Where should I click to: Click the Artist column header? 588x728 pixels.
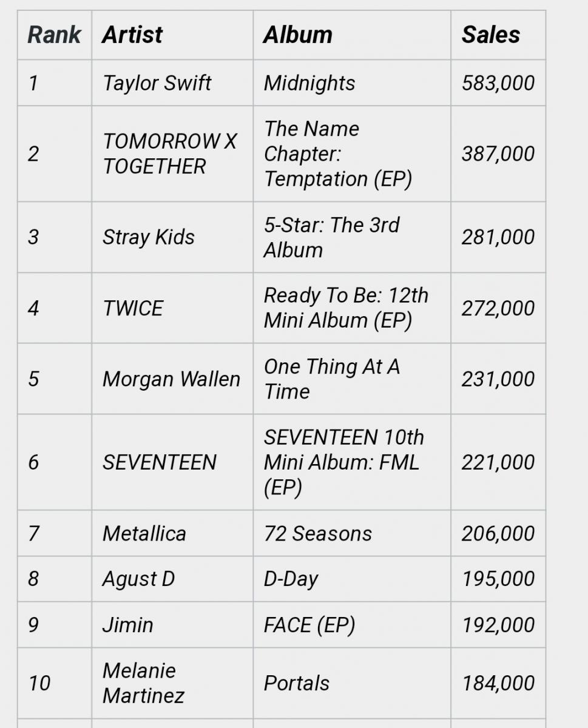tap(172, 35)
